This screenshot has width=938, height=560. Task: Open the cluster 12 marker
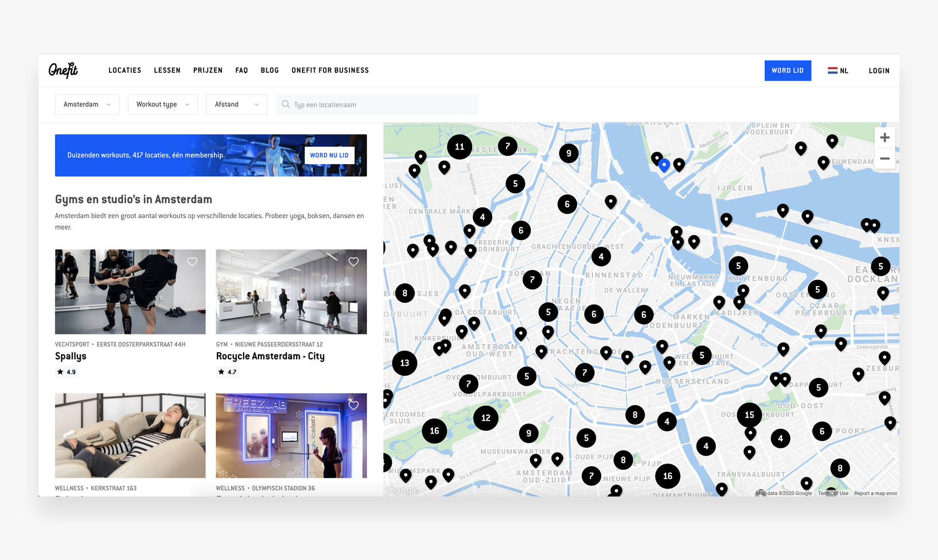(486, 418)
